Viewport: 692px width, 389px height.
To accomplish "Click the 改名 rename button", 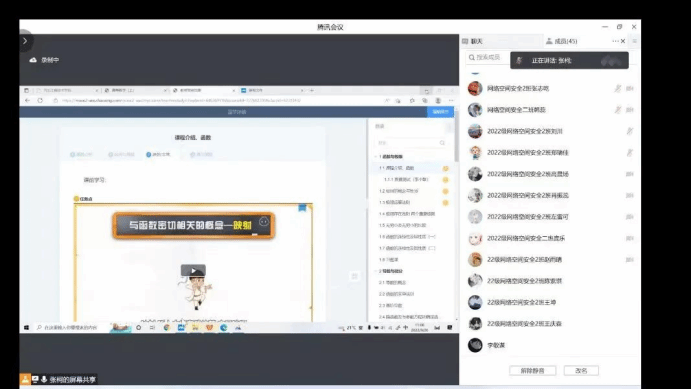I will click(x=581, y=370).
